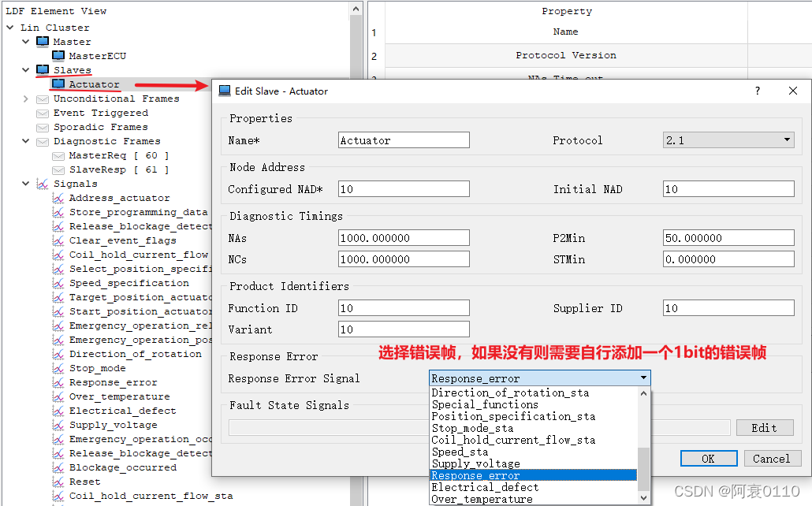Click the Variant input field
The image size is (812, 506).
404,329
